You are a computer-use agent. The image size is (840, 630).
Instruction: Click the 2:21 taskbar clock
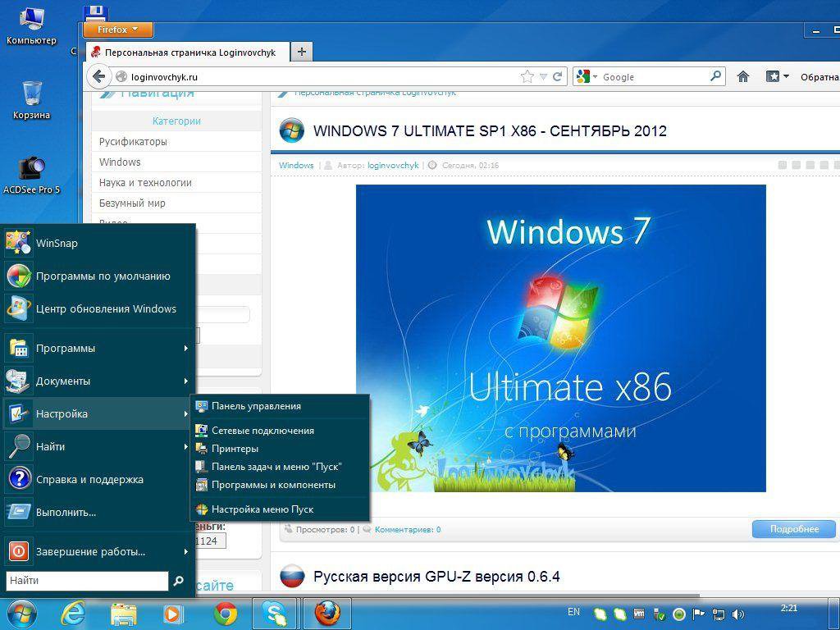(x=789, y=608)
